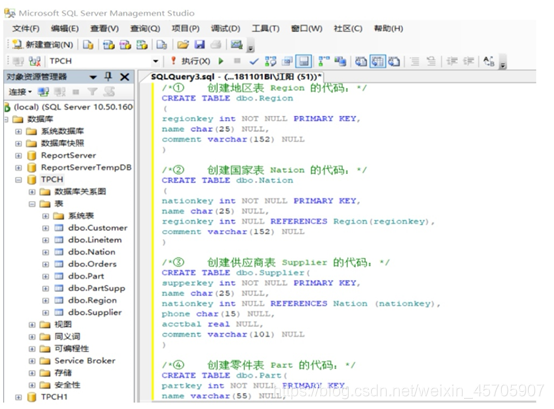Open the 窗口(W) menu
Image resolution: width=554 pixels, height=409 pixels.
click(x=306, y=28)
